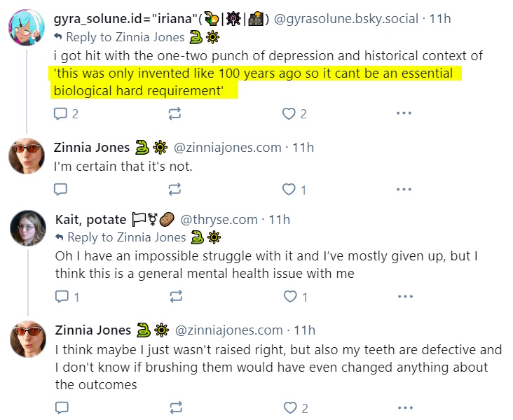This screenshot has width=513, height=420.
Task: Repost Kait's mental health post
Action: (x=176, y=297)
